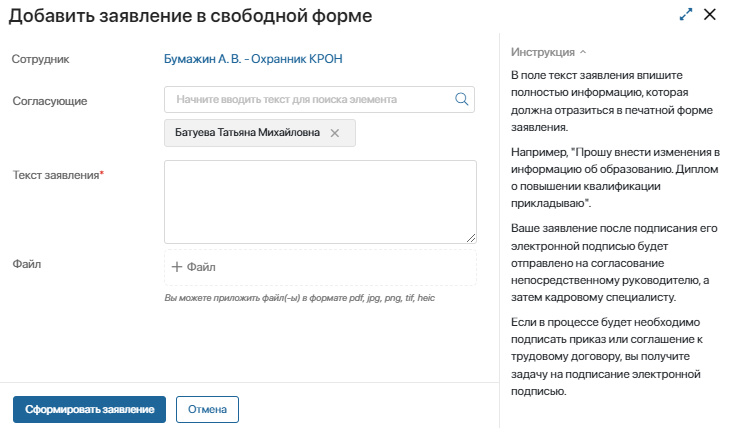Viewport: 730px width, 429px height.
Task: Click the plus icon to add a file
Action: pyautogui.click(x=176, y=267)
